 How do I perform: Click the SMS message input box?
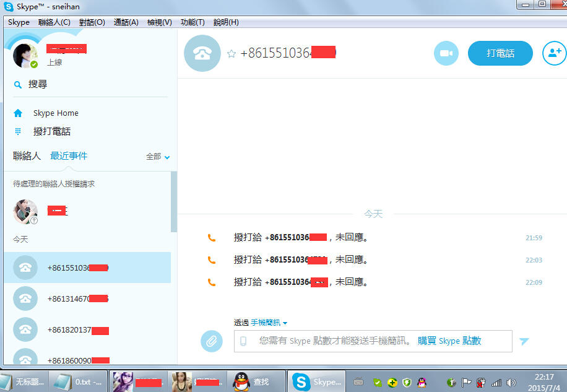tap(373, 341)
